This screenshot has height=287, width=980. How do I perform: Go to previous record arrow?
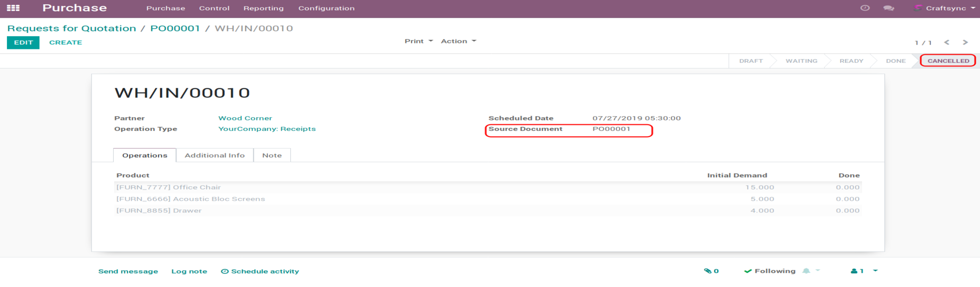pyautogui.click(x=947, y=42)
